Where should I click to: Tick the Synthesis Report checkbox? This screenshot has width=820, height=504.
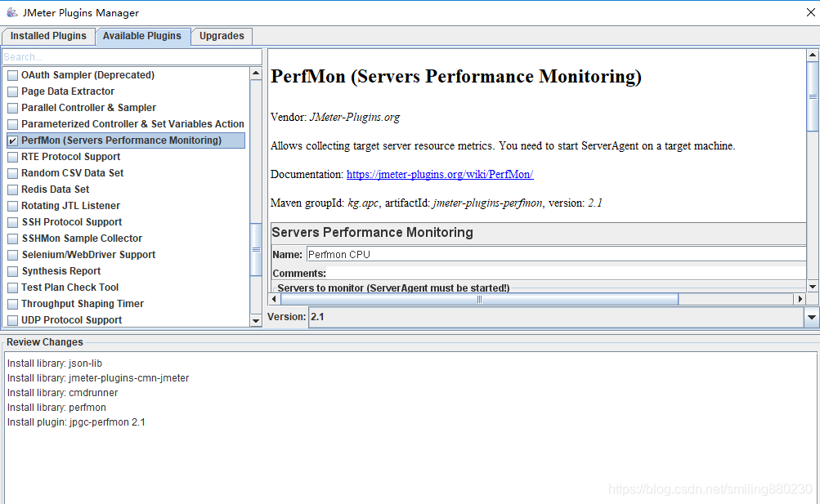click(x=12, y=271)
